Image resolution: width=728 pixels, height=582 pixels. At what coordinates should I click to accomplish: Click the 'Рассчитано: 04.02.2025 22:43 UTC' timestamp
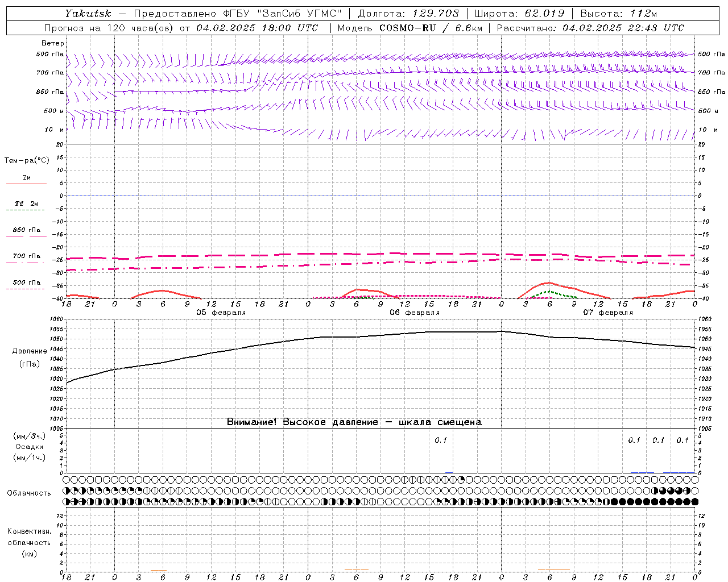click(x=590, y=28)
